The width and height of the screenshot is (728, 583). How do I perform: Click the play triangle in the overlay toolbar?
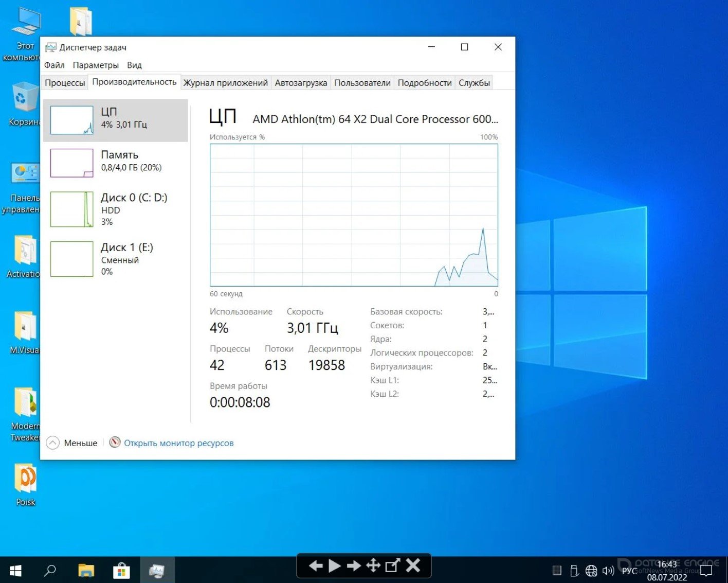[335, 566]
